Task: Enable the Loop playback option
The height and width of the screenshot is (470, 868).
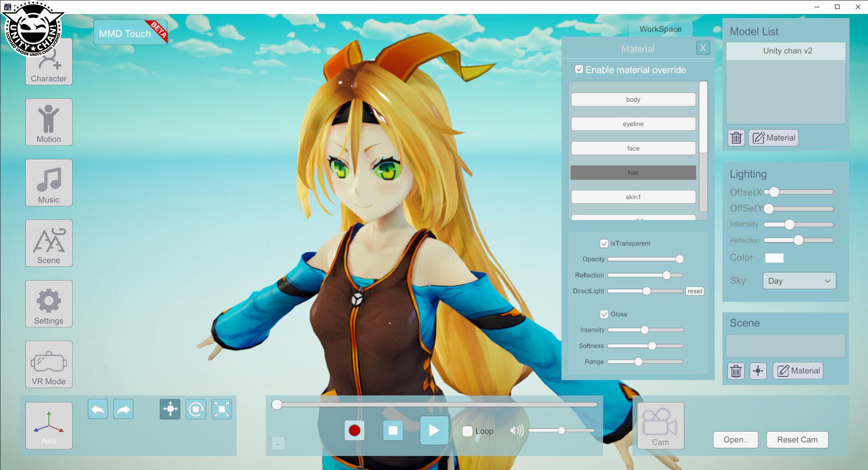Action: pyautogui.click(x=467, y=431)
